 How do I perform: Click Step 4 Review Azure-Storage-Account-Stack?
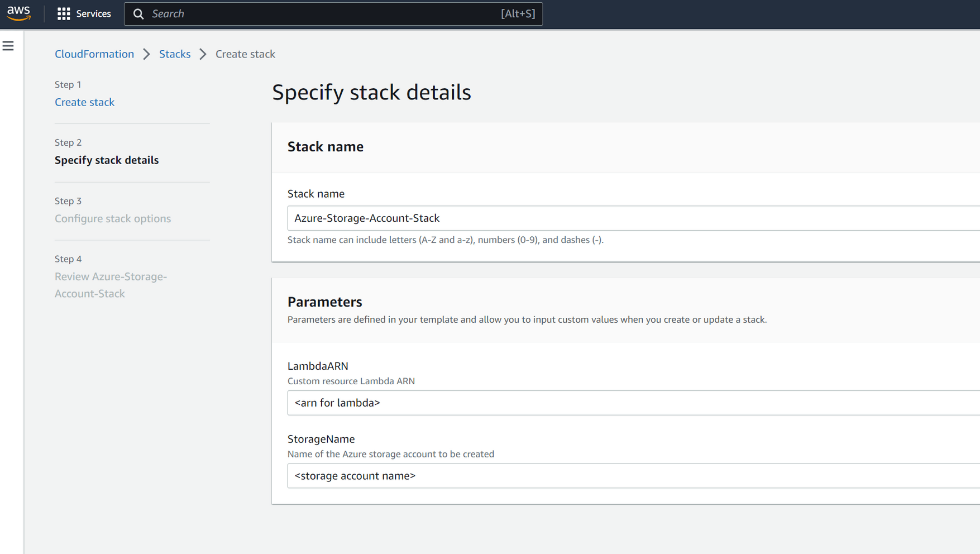[x=111, y=284]
